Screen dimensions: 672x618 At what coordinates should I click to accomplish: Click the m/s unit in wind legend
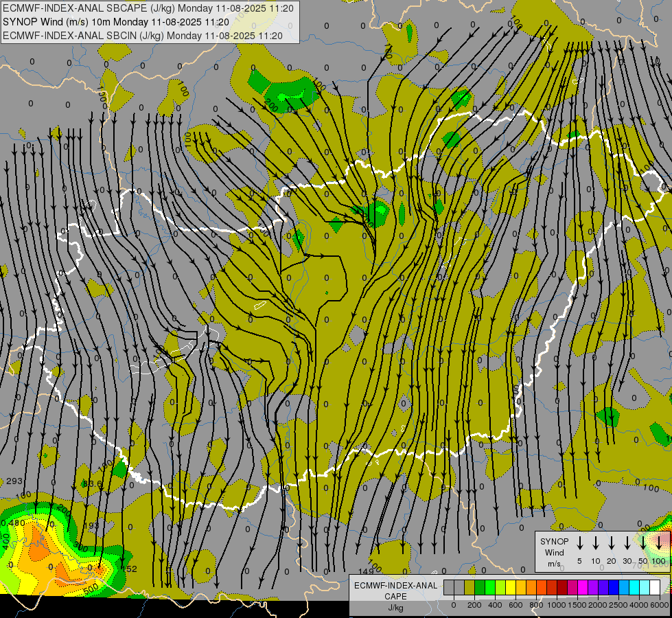(x=554, y=564)
